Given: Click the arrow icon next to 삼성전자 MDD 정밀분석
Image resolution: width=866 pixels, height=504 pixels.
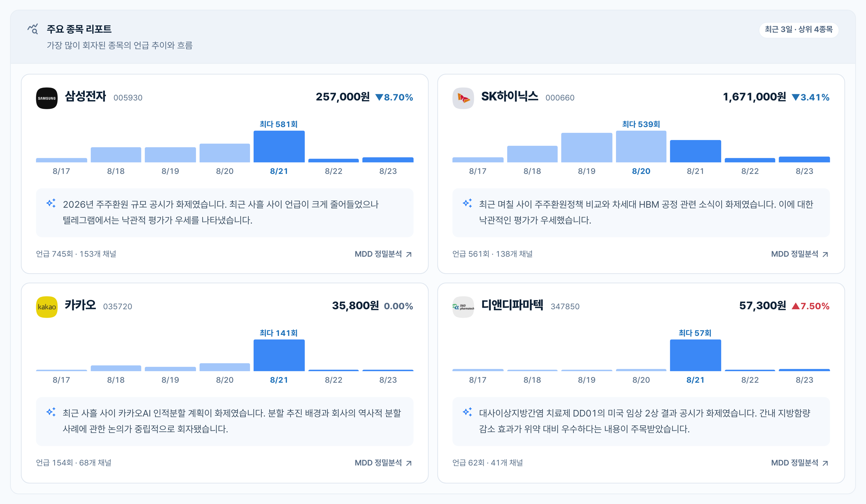Looking at the screenshot, I should point(409,255).
